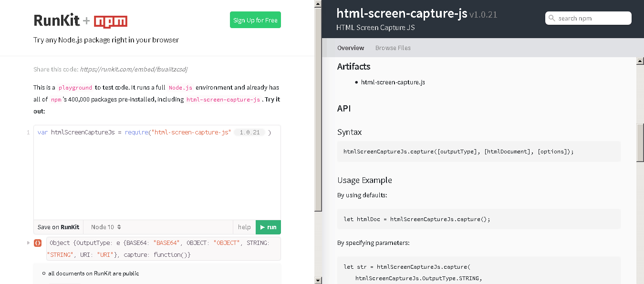Expand the output Object disclosure triangle
The width and height of the screenshot is (644, 284).
[28, 243]
